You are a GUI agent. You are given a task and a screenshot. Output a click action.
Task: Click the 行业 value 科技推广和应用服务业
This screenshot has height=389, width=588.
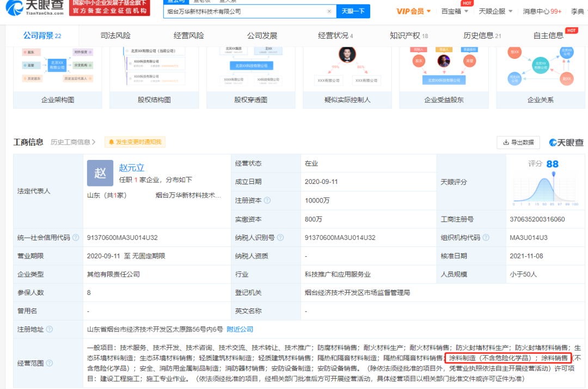338,274
